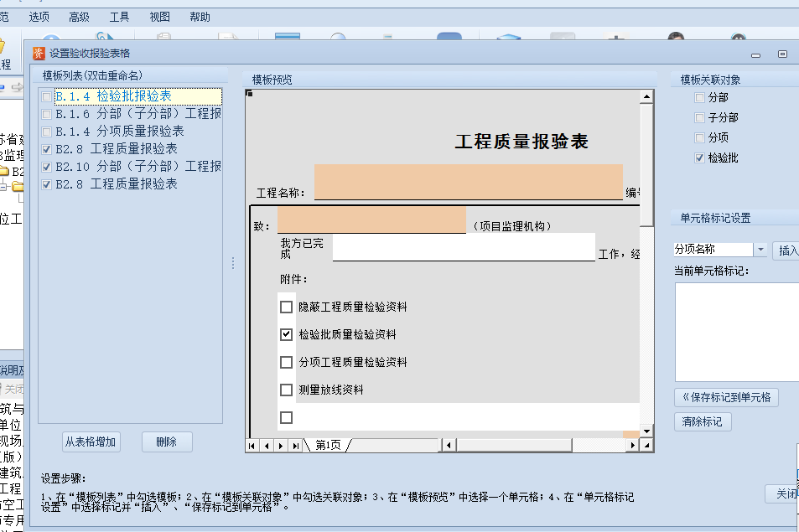Select the orange 工程名称 cell
The image size is (799, 532).
(468, 181)
